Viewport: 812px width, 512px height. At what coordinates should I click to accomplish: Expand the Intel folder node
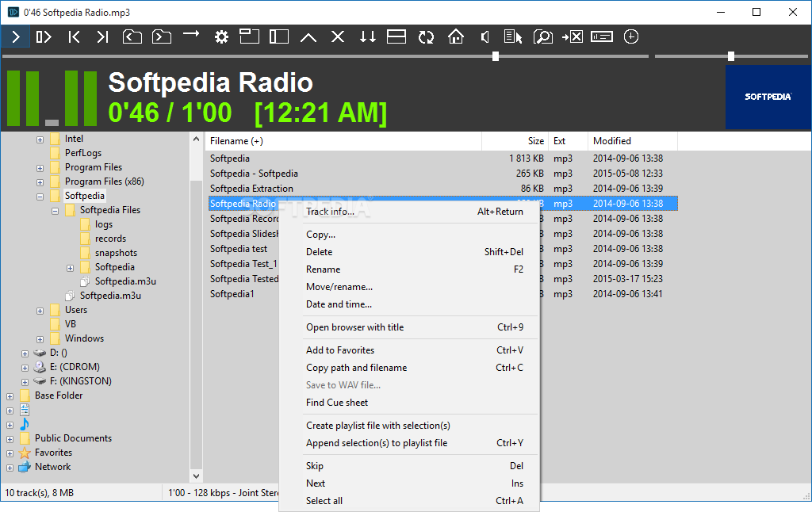coord(40,139)
